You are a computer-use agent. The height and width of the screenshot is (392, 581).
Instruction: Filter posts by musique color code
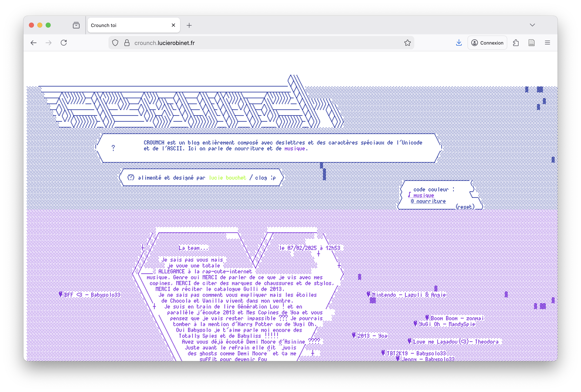point(423,196)
